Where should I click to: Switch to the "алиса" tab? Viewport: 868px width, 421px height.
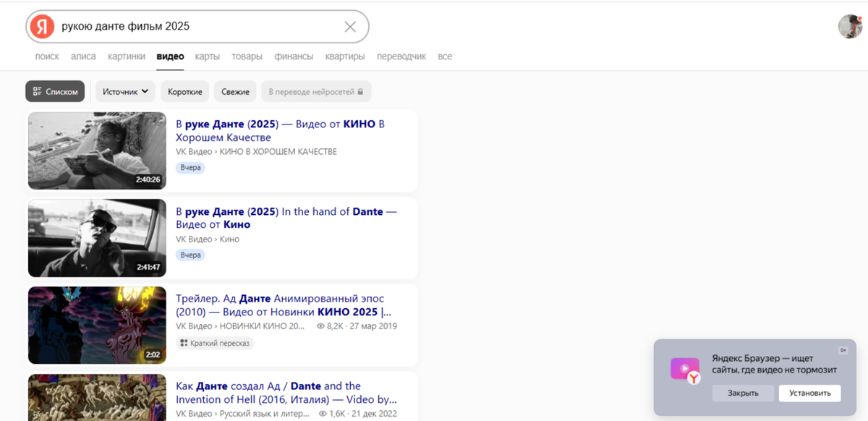83,56
